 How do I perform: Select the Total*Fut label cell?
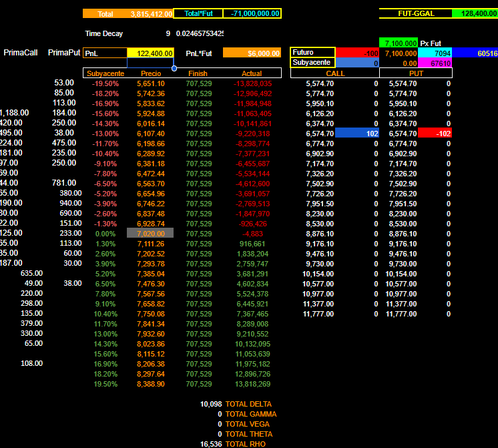tap(198, 13)
